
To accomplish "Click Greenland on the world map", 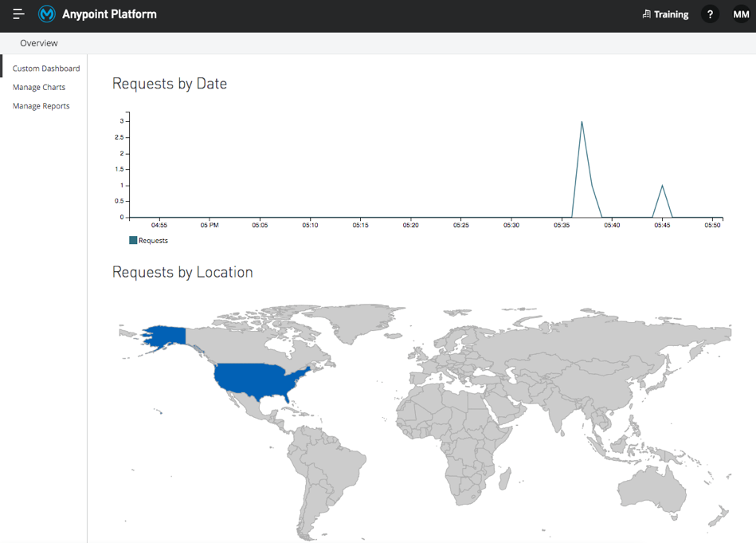I will pos(357,321).
